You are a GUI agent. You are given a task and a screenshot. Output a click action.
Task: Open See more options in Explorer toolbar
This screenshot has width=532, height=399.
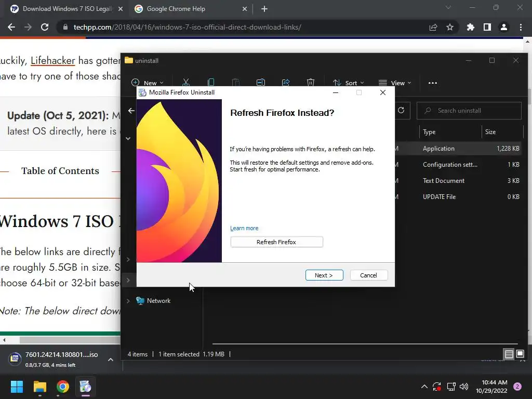(x=433, y=83)
